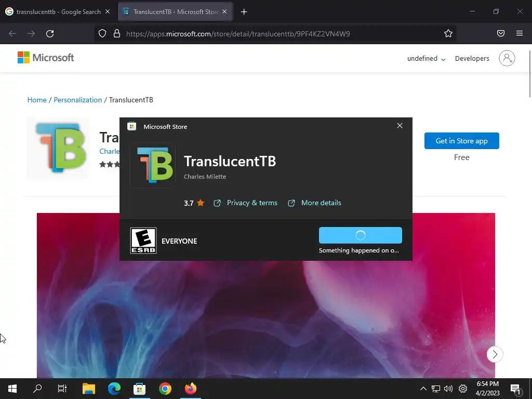Viewport: 532px width, 399px height.
Task: Click external link icon beside Privacy & terms
Action: point(217,203)
